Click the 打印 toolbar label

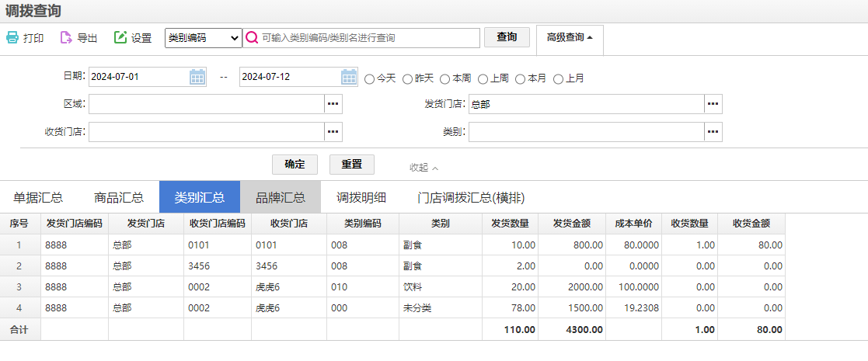pos(33,38)
